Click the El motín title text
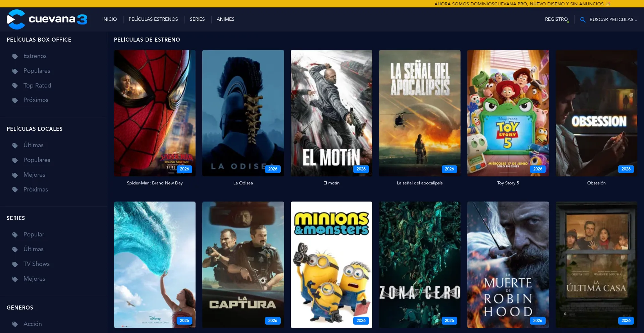Viewport: 644px width, 333px height. pyautogui.click(x=331, y=183)
